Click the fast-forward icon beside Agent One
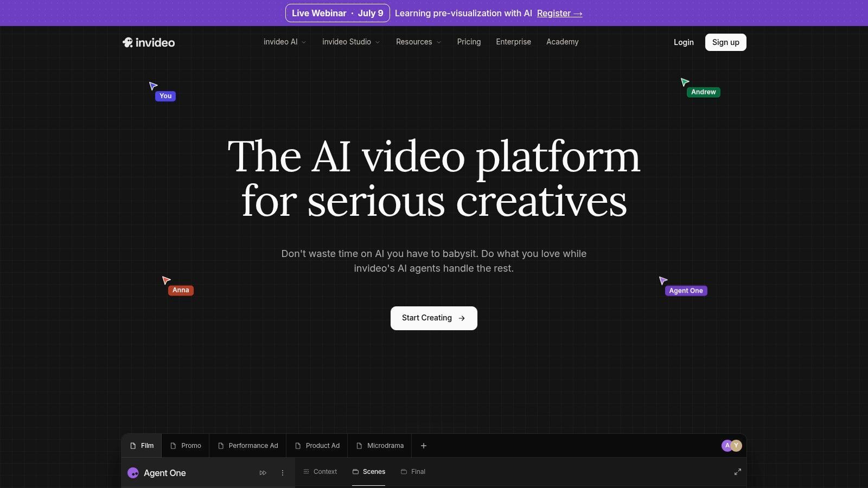This screenshot has height=488, width=868. [263, 473]
